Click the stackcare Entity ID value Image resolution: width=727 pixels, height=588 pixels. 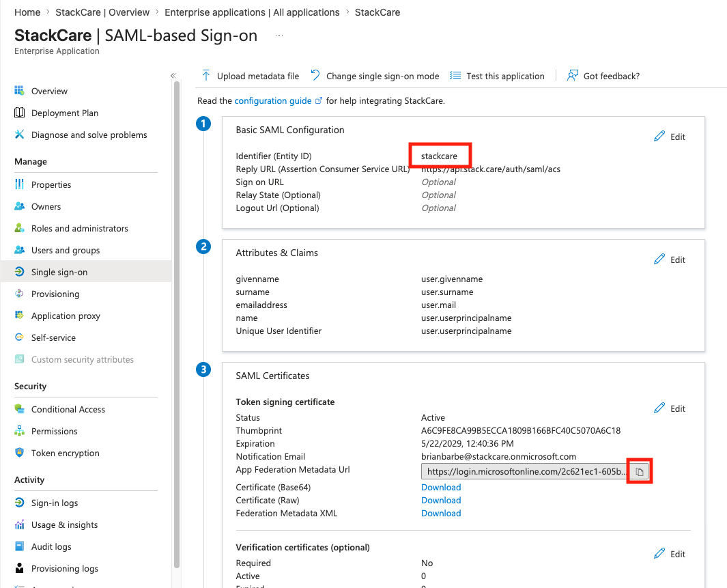439,156
